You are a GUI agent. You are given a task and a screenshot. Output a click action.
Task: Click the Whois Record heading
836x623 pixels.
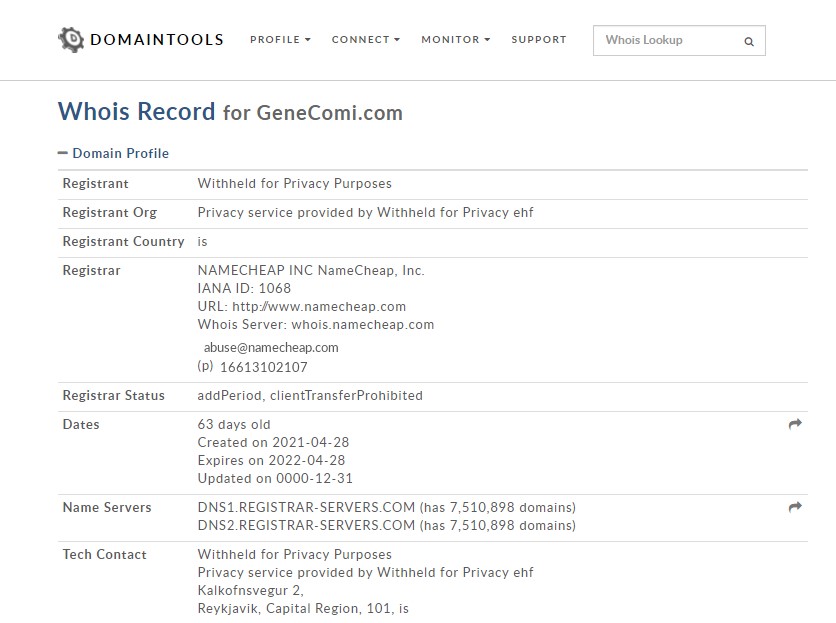(x=136, y=111)
